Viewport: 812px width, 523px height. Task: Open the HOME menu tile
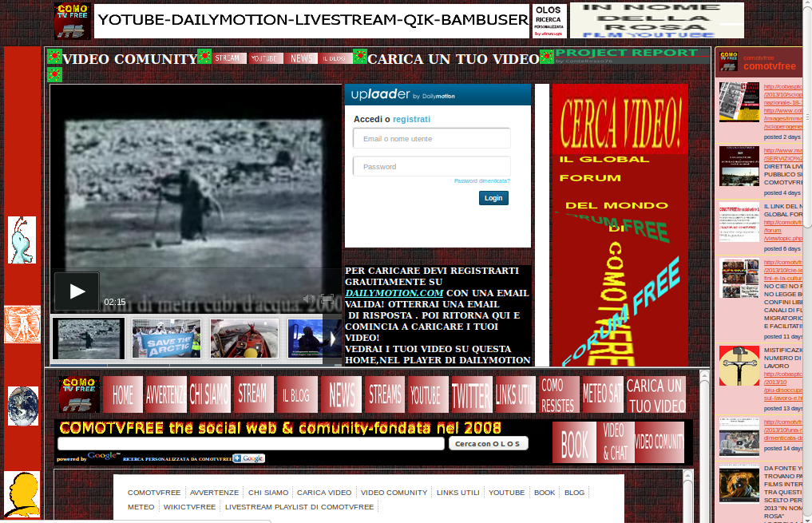[x=123, y=394]
